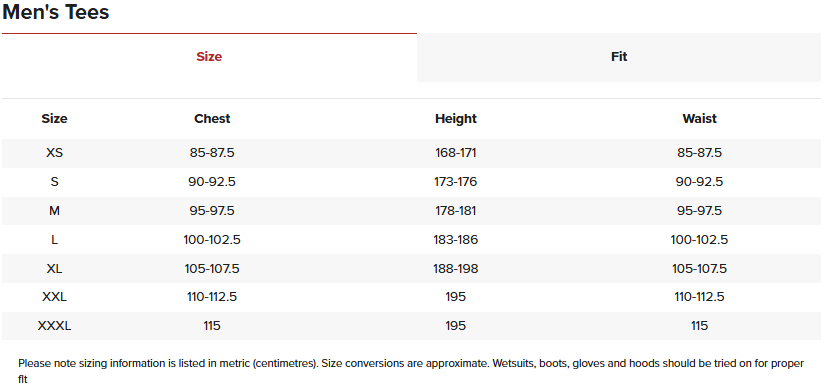Click the sizing information note text
Screen dimensions: 835x389
pos(411,371)
